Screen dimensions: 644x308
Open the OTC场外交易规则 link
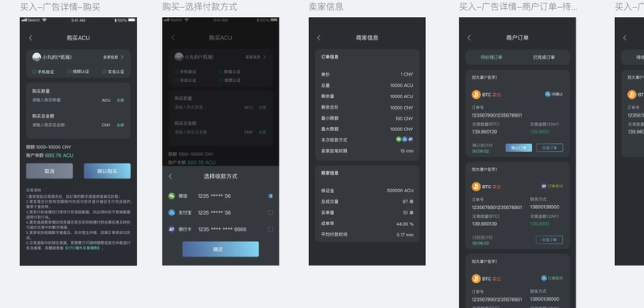click(x=83, y=248)
